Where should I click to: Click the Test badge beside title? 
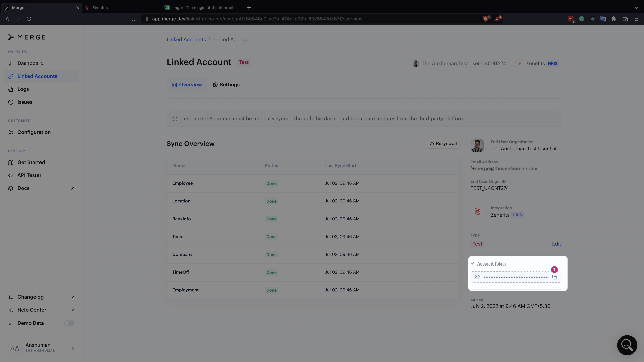(x=244, y=62)
